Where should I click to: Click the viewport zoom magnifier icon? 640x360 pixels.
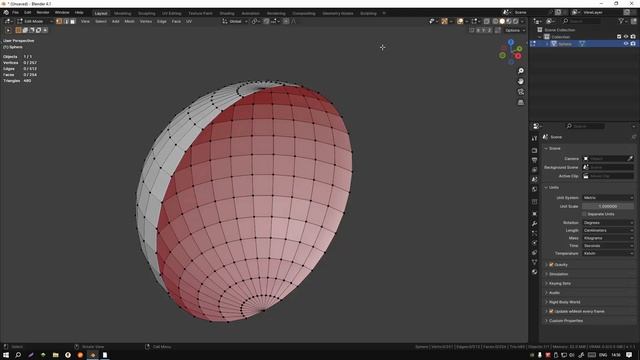coord(521,71)
